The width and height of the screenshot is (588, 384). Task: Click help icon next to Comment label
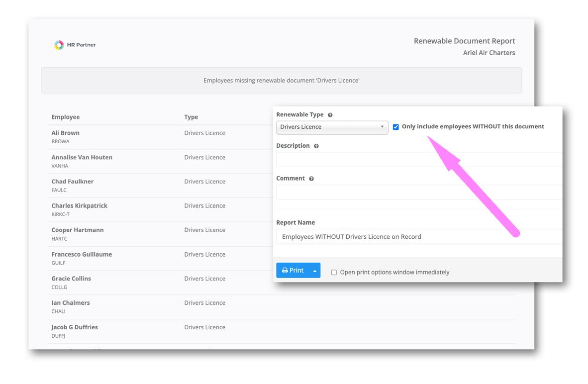coord(311,179)
